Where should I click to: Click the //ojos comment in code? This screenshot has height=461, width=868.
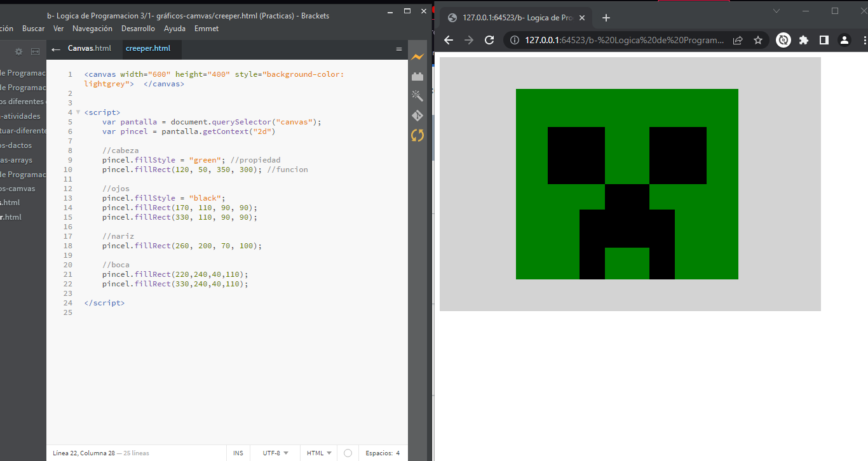(116, 189)
